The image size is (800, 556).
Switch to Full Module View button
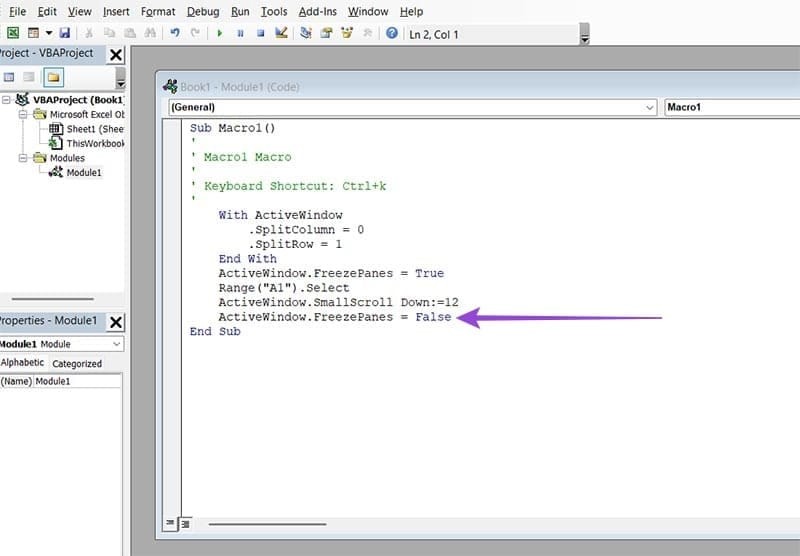click(x=184, y=523)
